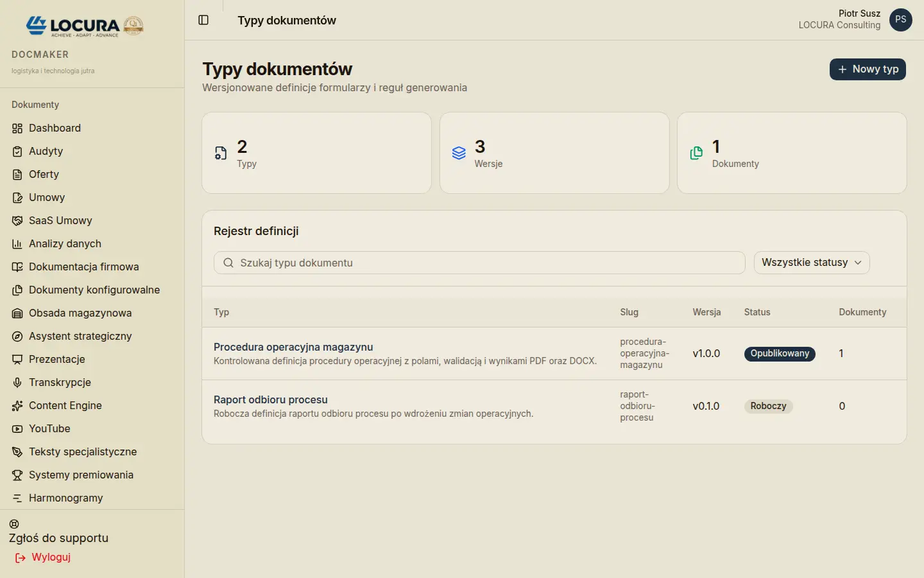924x578 pixels.
Task: Click the Nowy typ button
Action: pyautogui.click(x=868, y=69)
